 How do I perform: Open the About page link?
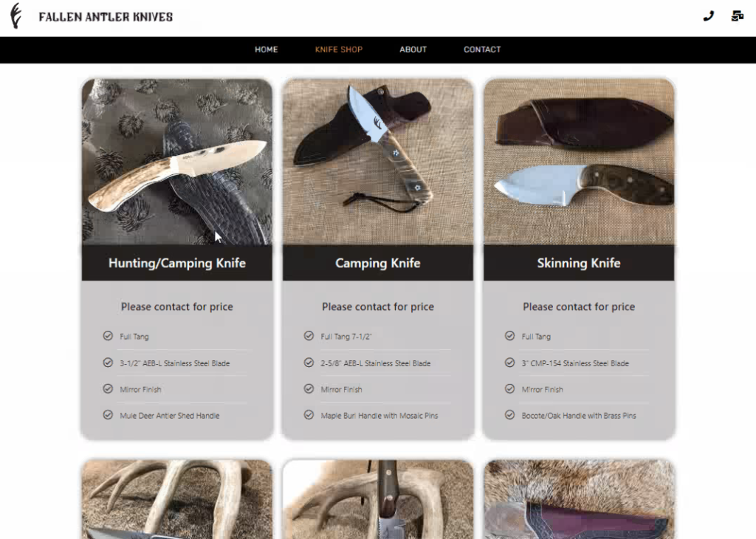click(x=413, y=49)
